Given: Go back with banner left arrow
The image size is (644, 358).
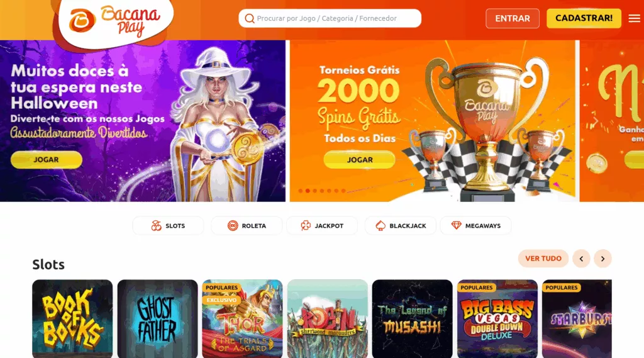Looking at the screenshot, I should (48, 121).
